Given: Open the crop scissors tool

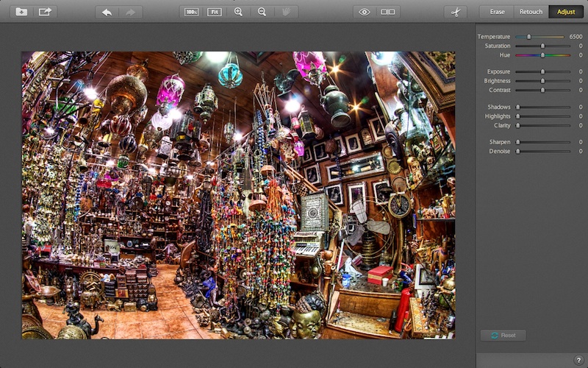Looking at the screenshot, I should [455, 12].
